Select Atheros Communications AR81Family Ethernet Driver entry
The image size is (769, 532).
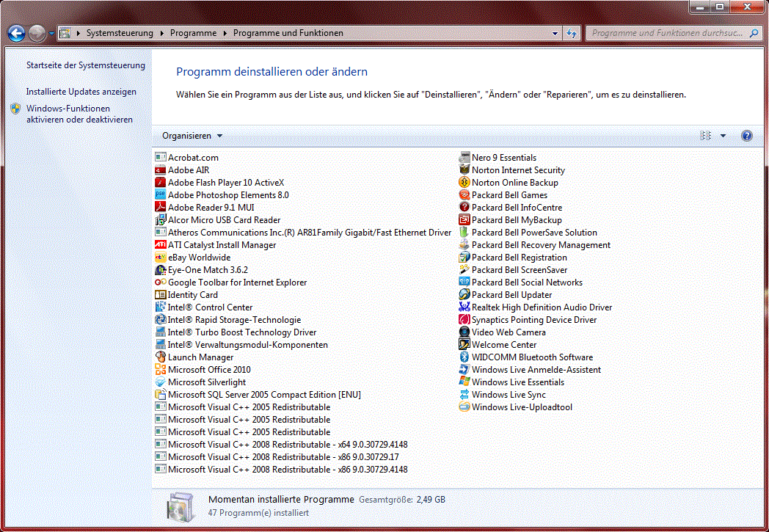point(303,233)
